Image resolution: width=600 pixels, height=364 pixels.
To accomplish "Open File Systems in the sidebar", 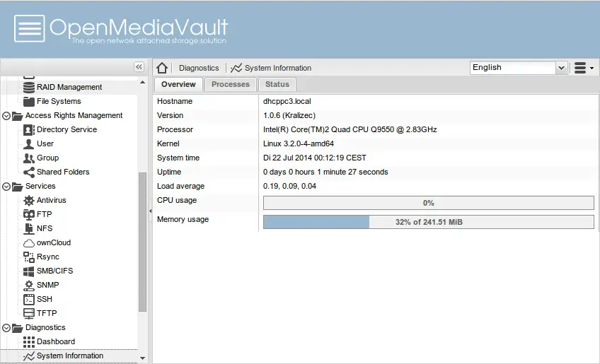I will (x=59, y=101).
